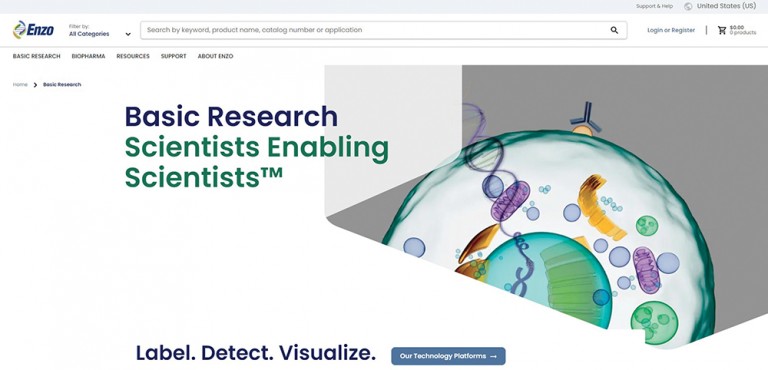Image resolution: width=768 pixels, height=370 pixels.
Task: Go to Home in the breadcrumb
Action: coord(20,85)
